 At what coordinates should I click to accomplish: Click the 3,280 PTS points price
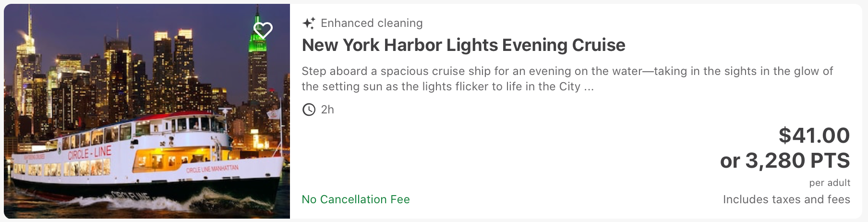797,160
